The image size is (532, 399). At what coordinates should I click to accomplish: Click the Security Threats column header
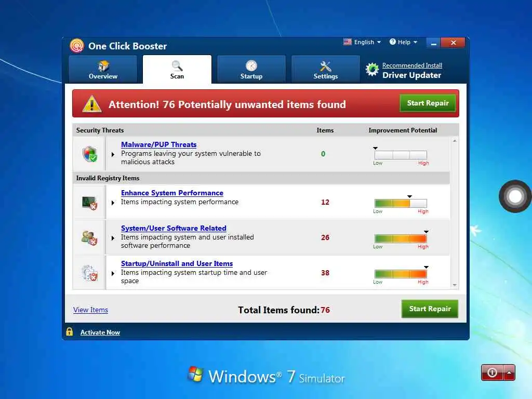pos(100,130)
